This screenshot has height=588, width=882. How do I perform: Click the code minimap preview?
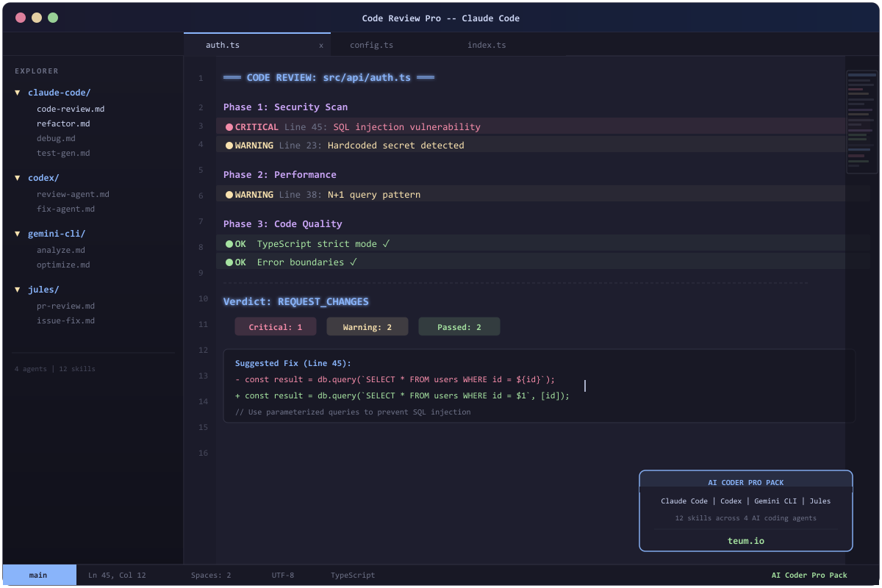pyautogui.click(x=861, y=121)
